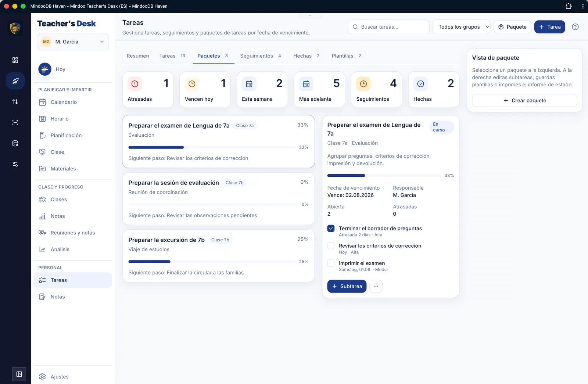Filter by the Seguimientos summary card
The width and height of the screenshot is (588, 384).
pyautogui.click(x=377, y=90)
